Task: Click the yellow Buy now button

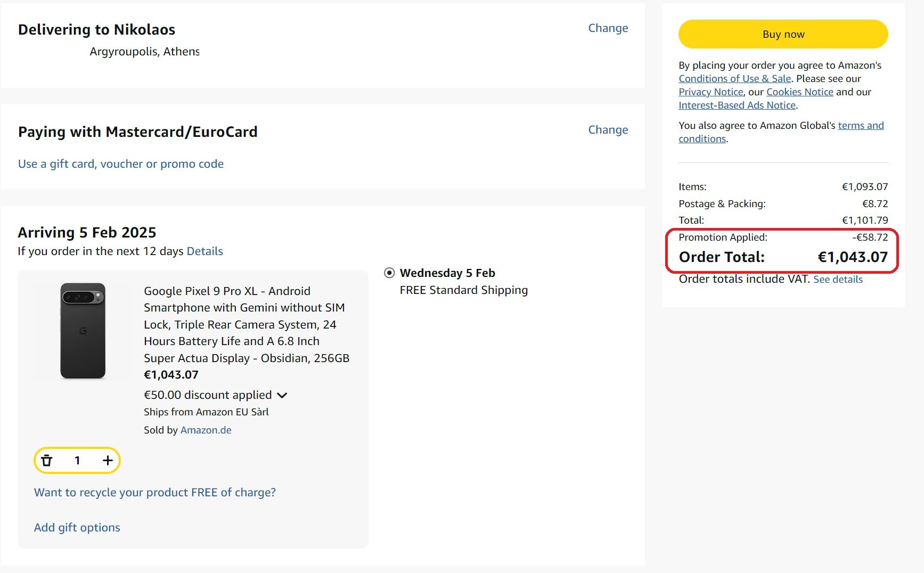Action: [x=783, y=34]
